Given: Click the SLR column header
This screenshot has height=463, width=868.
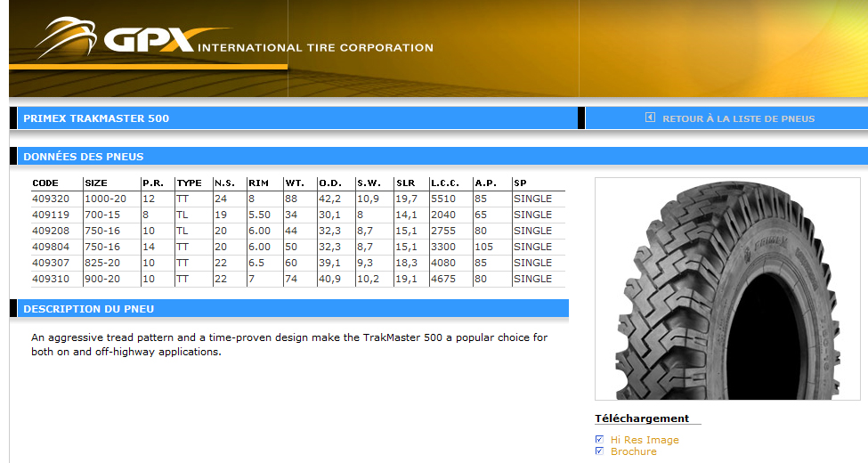Looking at the screenshot, I should [405, 183].
